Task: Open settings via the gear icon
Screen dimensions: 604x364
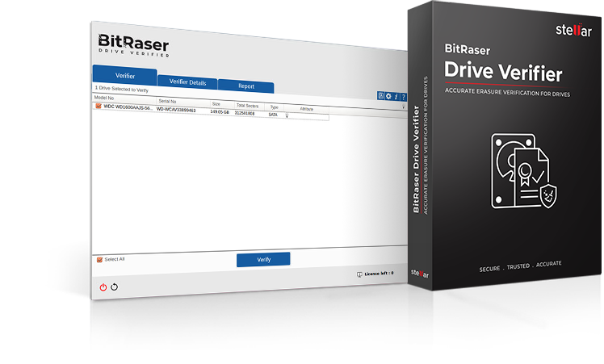Action: 388,96
